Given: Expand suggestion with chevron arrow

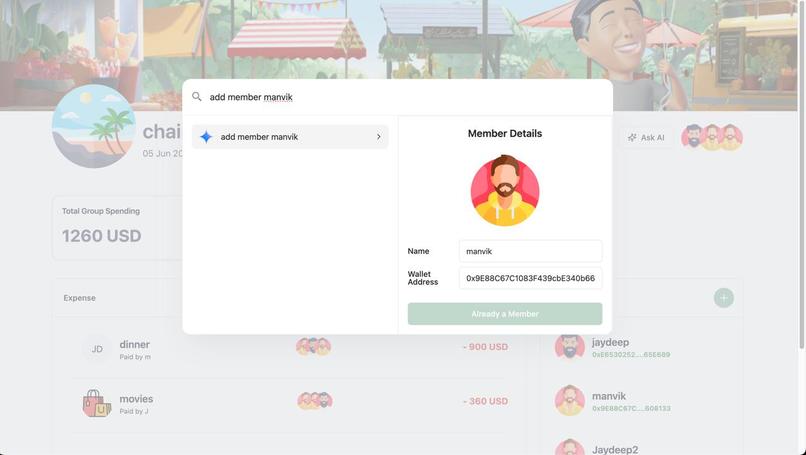Looking at the screenshot, I should pyautogui.click(x=378, y=137).
